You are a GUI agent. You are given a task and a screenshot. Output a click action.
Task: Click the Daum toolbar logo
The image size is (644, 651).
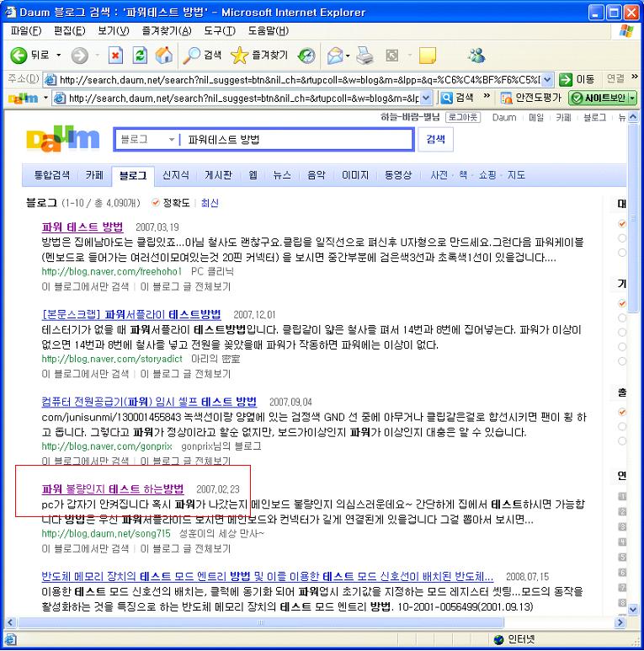point(24,99)
